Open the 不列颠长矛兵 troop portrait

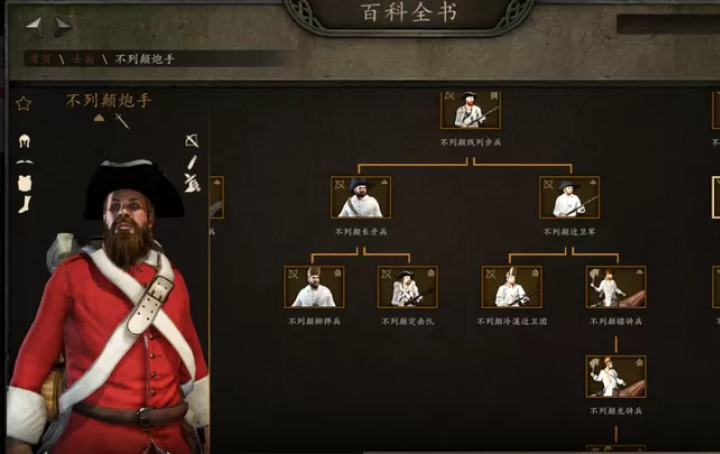(361, 197)
